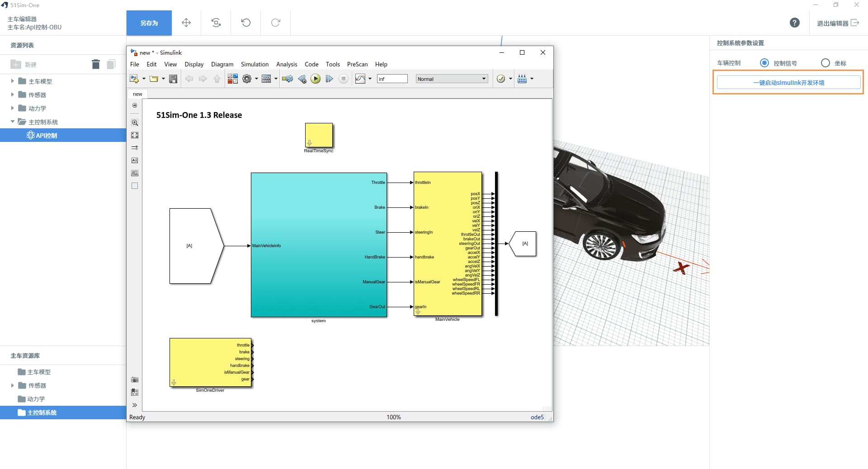Open the Simulink Edit menu
Viewport: 868px width, 469px height.
(151, 64)
